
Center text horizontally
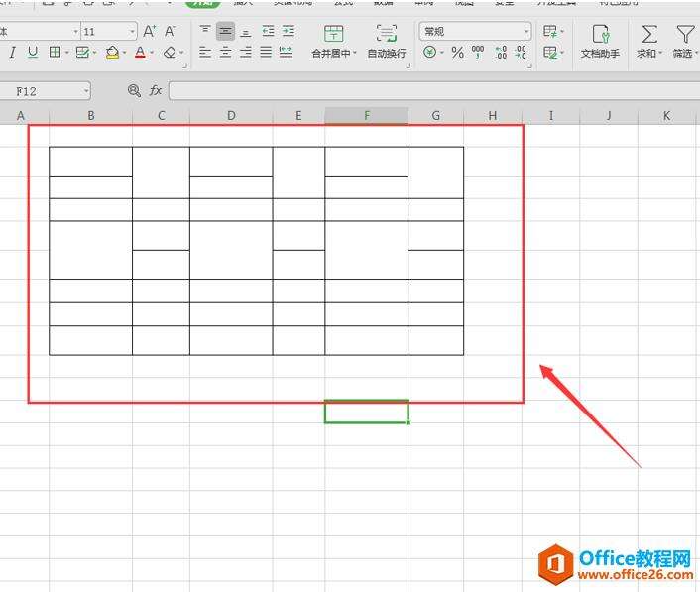tap(225, 53)
